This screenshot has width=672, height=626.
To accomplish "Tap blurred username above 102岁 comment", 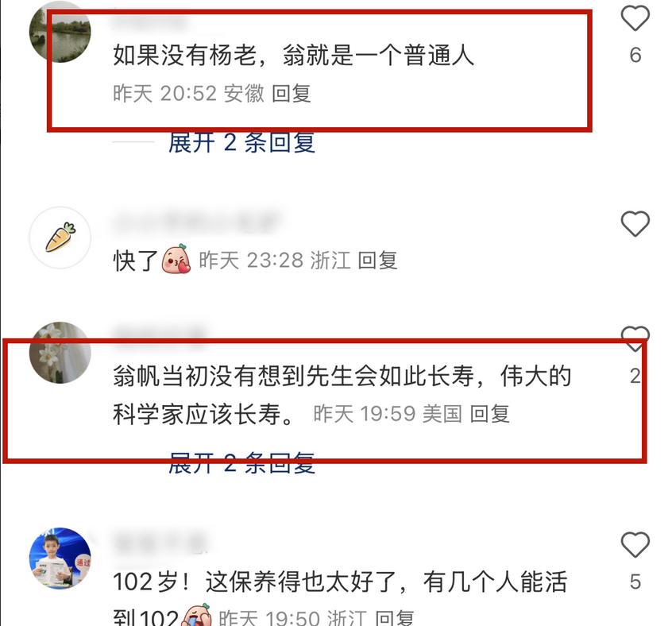I will [160, 542].
